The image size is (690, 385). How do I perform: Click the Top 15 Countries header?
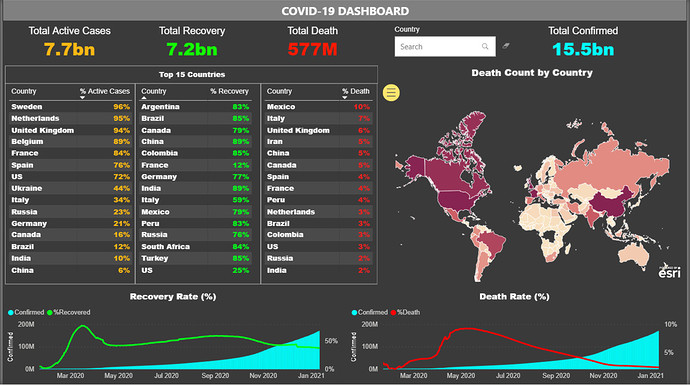pos(192,74)
